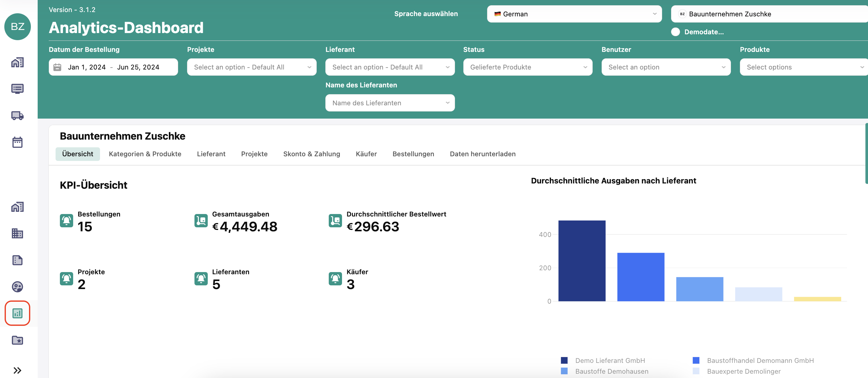Click the Version - 3.1.2 label
The width and height of the screenshot is (868, 378).
point(72,10)
